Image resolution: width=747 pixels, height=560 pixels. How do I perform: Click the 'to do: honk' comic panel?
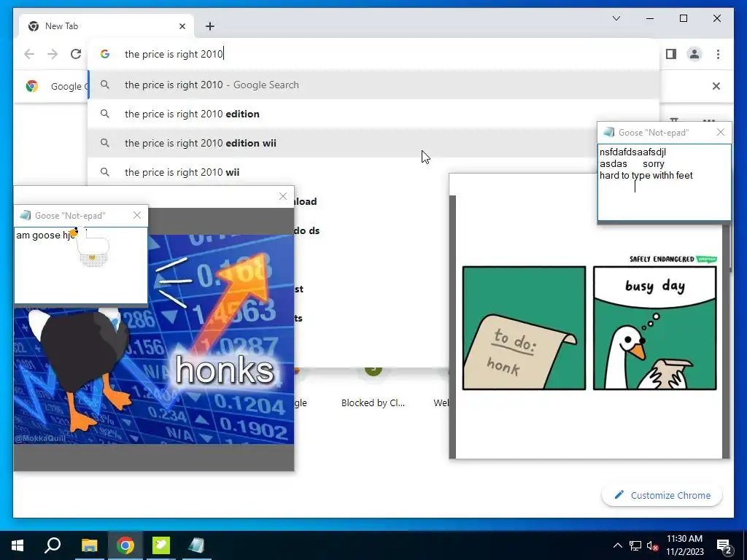click(524, 328)
